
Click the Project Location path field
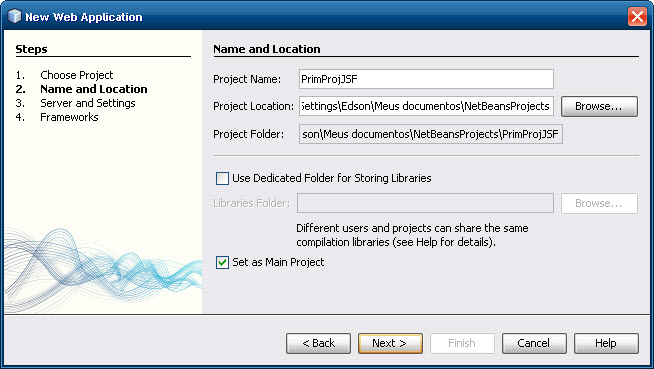coord(426,106)
